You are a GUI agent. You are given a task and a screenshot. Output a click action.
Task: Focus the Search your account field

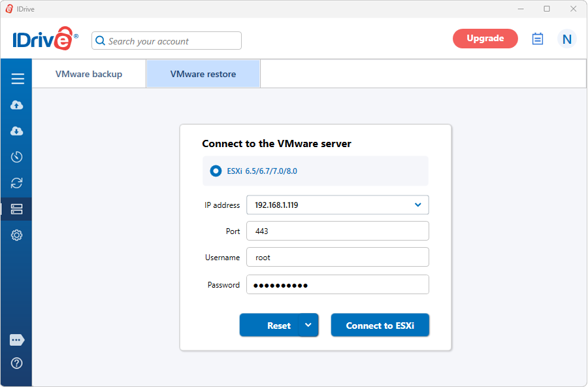167,41
